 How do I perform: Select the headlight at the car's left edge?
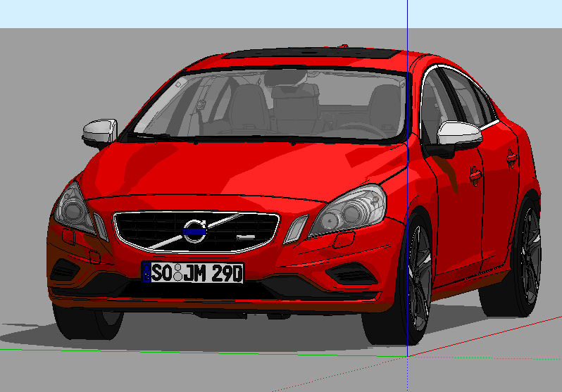tap(74, 208)
